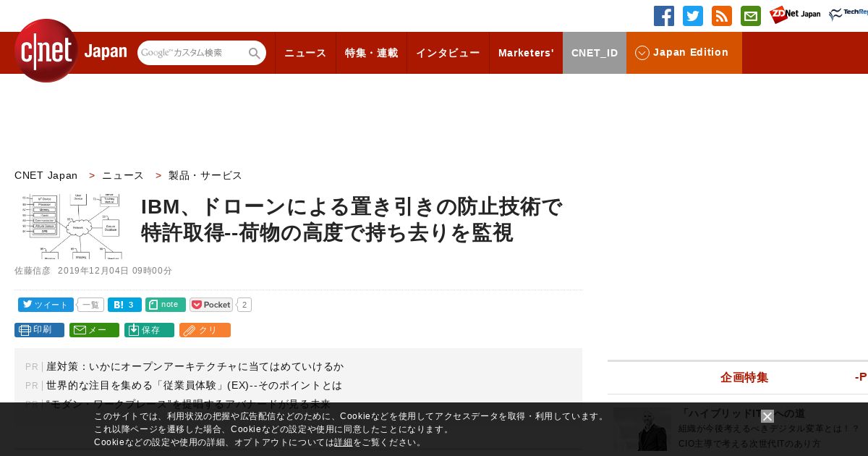This screenshot has height=456, width=868.
Task: Open the 詳細 link in cookie notice
Action: (344, 442)
